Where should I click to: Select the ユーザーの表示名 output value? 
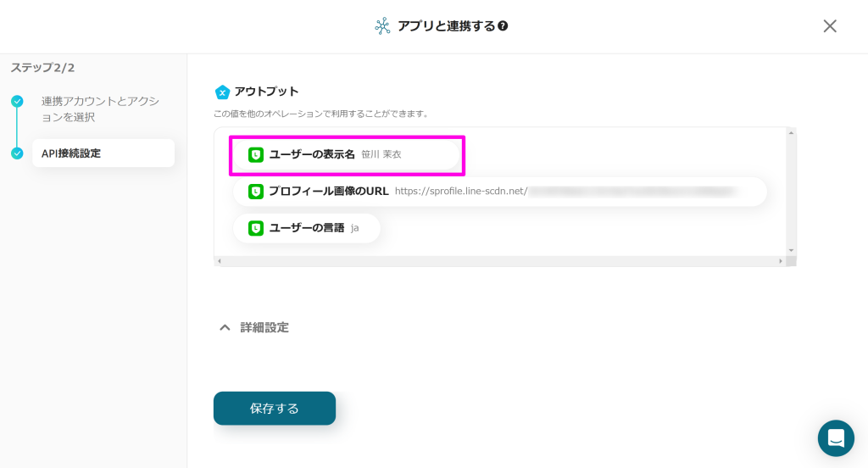[347, 154]
